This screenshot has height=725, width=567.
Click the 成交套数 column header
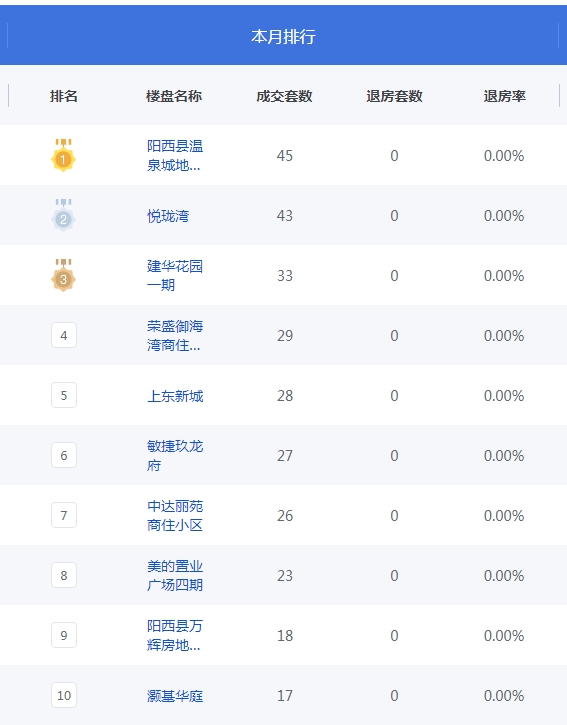(x=284, y=96)
